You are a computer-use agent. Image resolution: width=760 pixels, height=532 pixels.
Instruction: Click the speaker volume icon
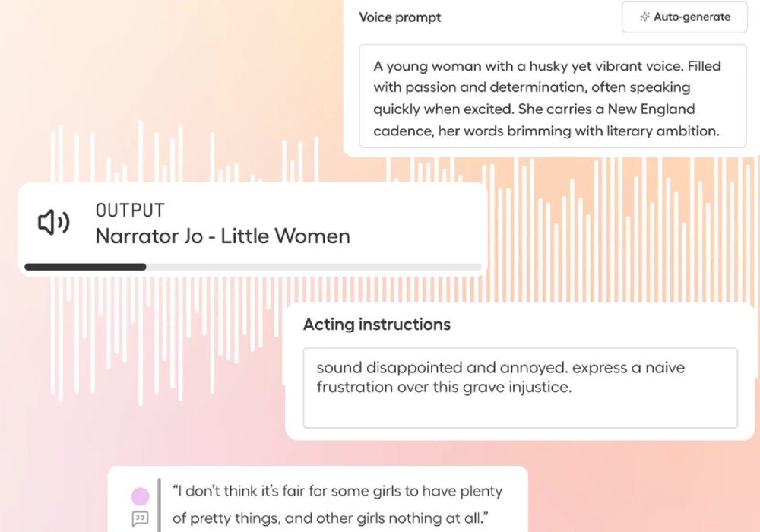[53, 223]
